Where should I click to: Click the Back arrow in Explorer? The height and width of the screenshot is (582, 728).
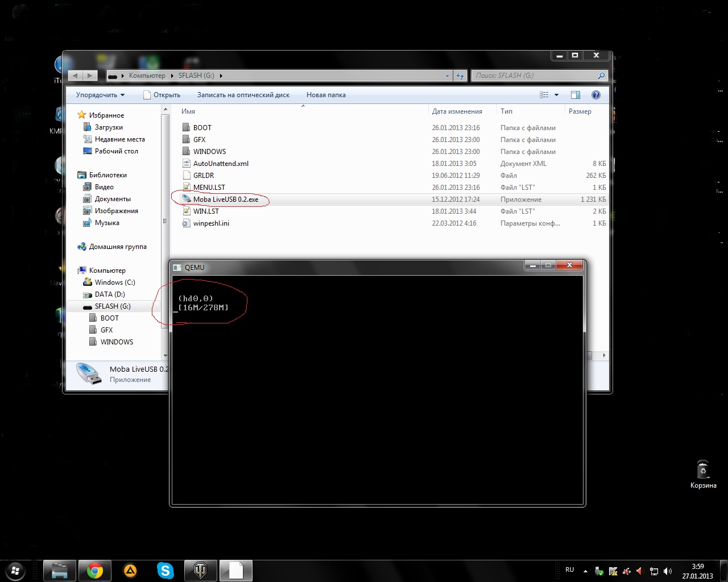tap(76, 76)
